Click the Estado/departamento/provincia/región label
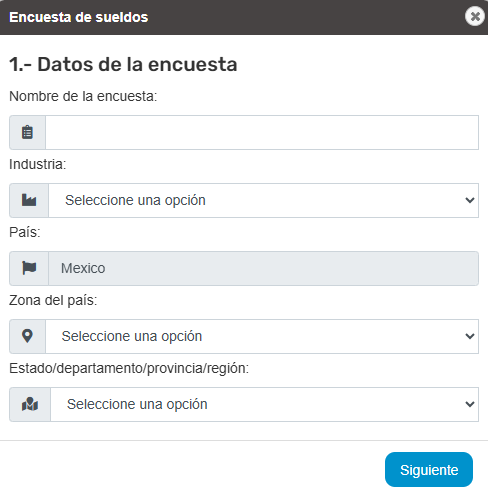The height and width of the screenshot is (494, 488). pos(129,368)
